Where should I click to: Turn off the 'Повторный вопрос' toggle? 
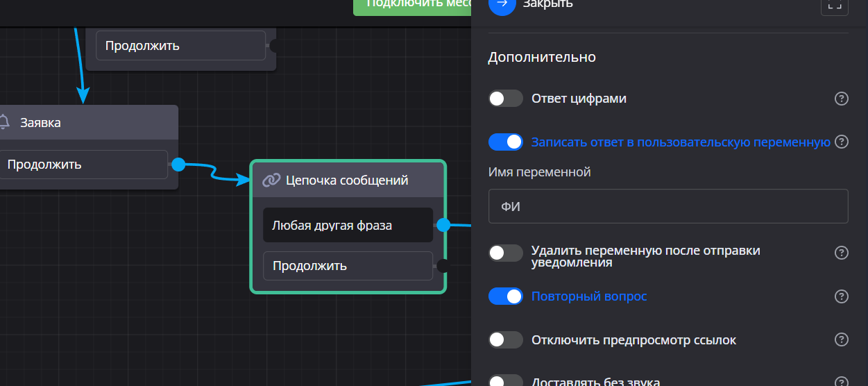coord(505,296)
